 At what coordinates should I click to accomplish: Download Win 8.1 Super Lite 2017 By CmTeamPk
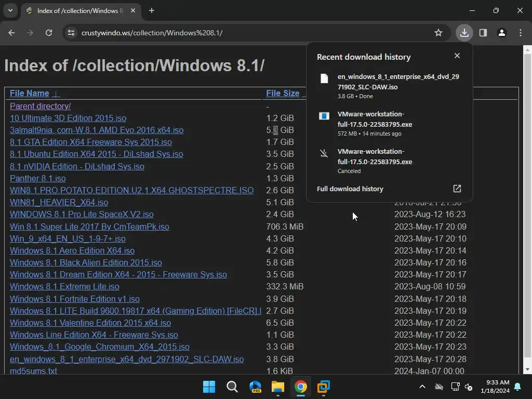coord(89,227)
